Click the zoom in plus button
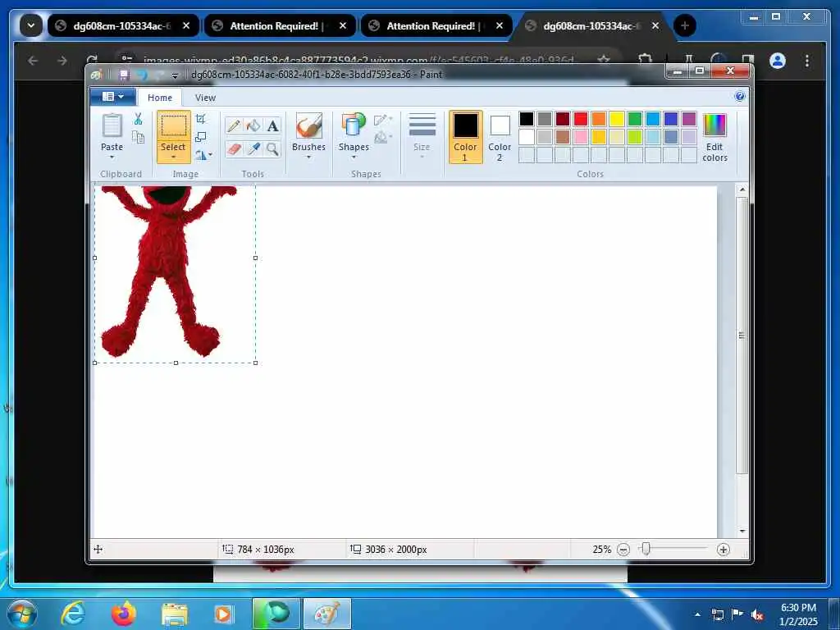The image size is (840, 630). [x=724, y=550]
